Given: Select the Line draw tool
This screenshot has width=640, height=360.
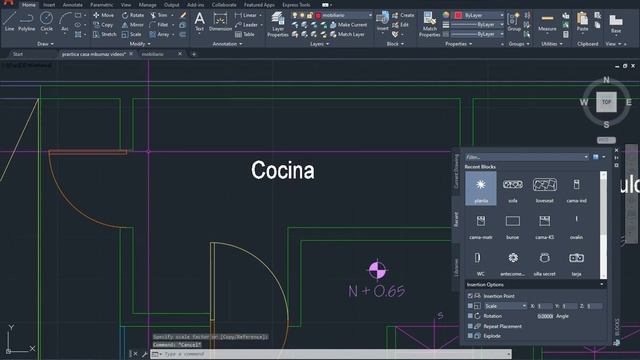Looking at the screenshot, I should [x=9, y=21].
